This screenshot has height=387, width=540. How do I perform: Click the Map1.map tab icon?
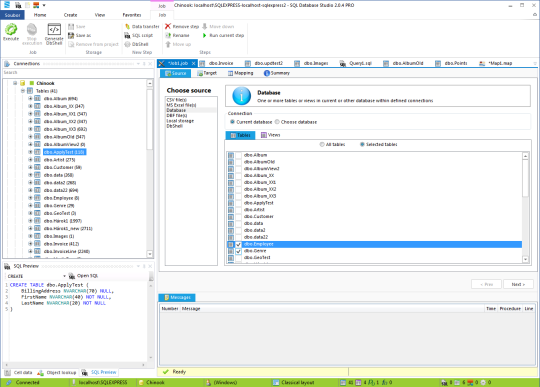482,63
